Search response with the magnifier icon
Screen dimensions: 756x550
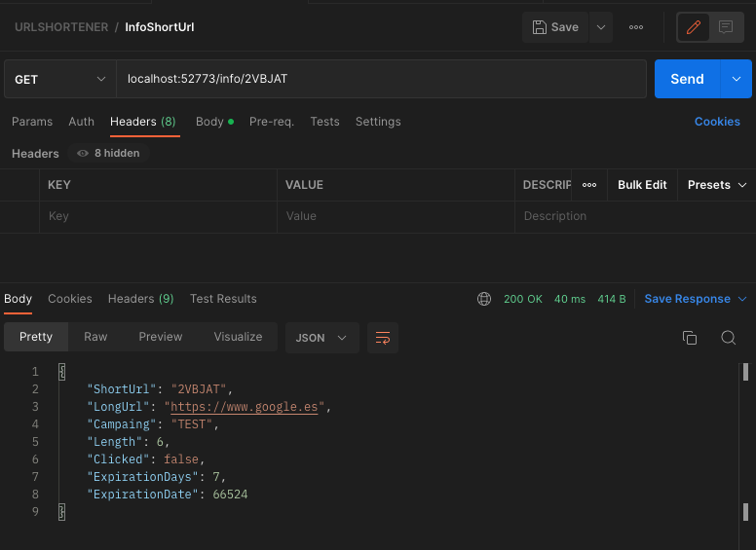[728, 337]
